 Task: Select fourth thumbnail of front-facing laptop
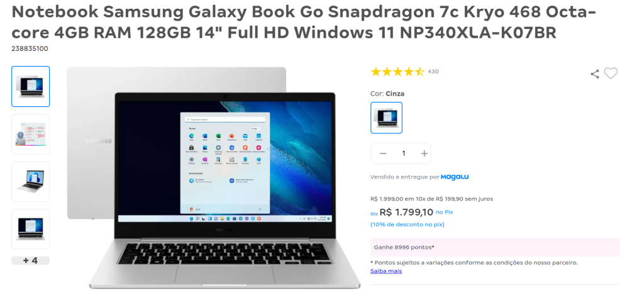31,229
